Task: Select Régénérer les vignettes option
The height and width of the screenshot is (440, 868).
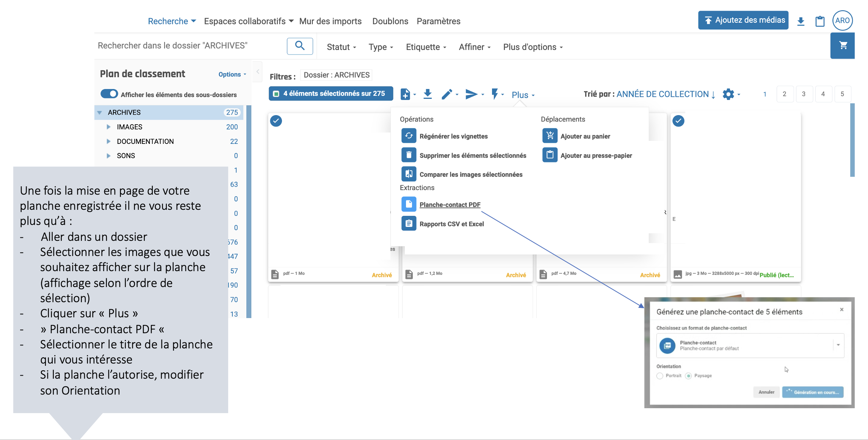Action: (x=453, y=136)
